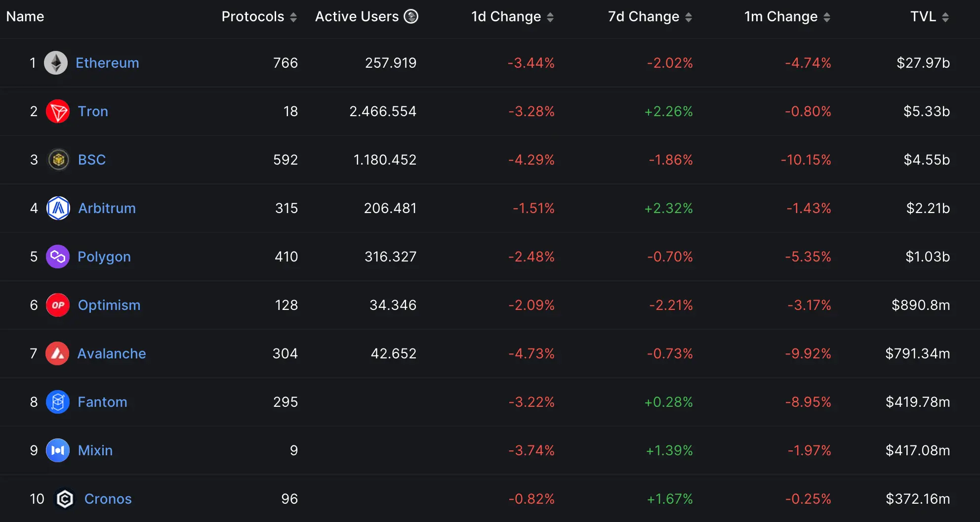Click the Ethereum chain logo icon

pyautogui.click(x=56, y=63)
